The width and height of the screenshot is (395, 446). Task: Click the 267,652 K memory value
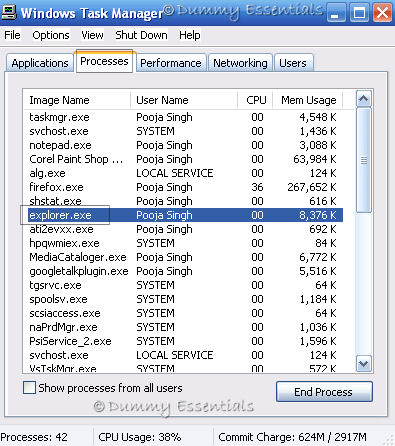coord(312,187)
